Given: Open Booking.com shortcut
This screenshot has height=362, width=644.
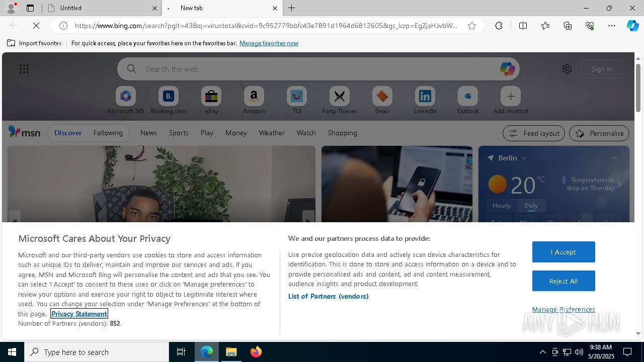Looking at the screenshot, I should click(169, 100).
